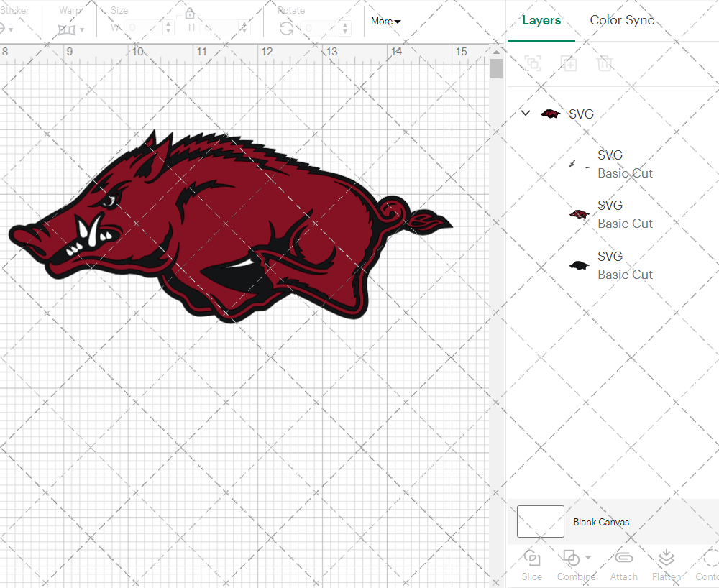
Task: Use the Attach tool
Action: pyautogui.click(x=623, y=566)
